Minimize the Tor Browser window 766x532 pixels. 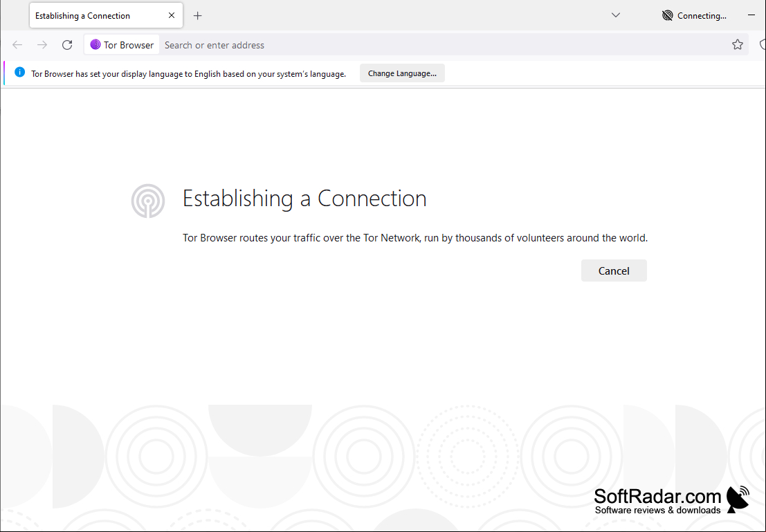coord(751,15)
